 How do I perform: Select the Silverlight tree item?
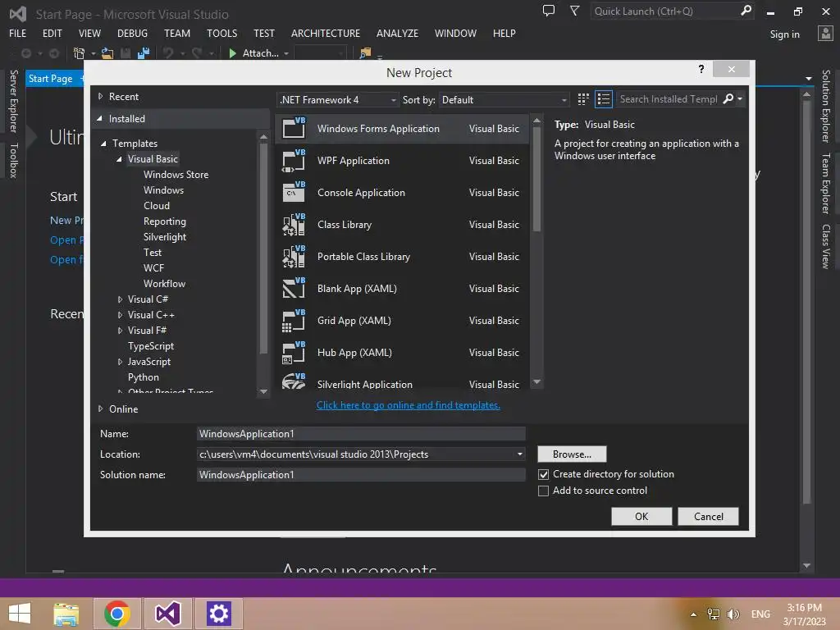click(165, 237)
